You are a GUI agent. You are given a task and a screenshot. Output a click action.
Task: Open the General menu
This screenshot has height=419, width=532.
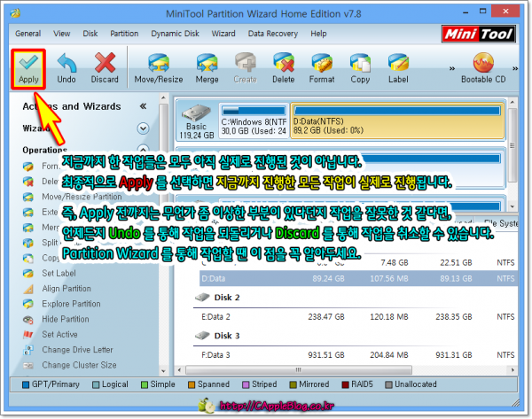click(x=27, y=34)
